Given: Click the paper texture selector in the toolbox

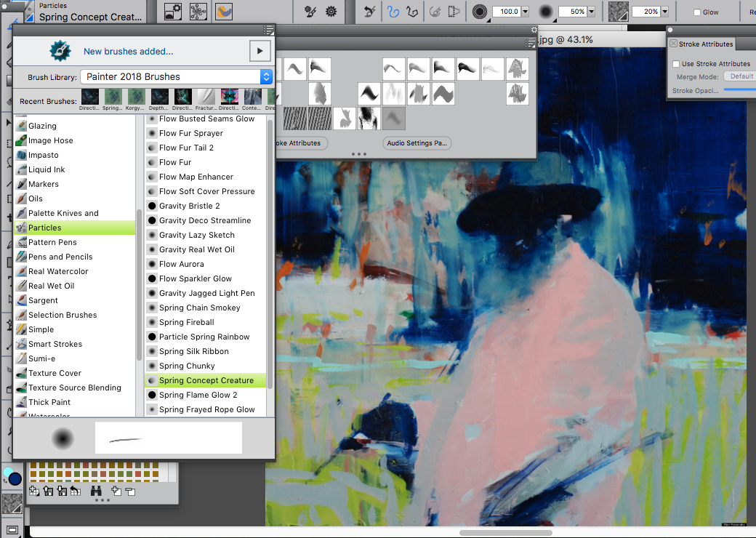Looking at the screenshot, I should pyautogui.click(x=13, y=504).
